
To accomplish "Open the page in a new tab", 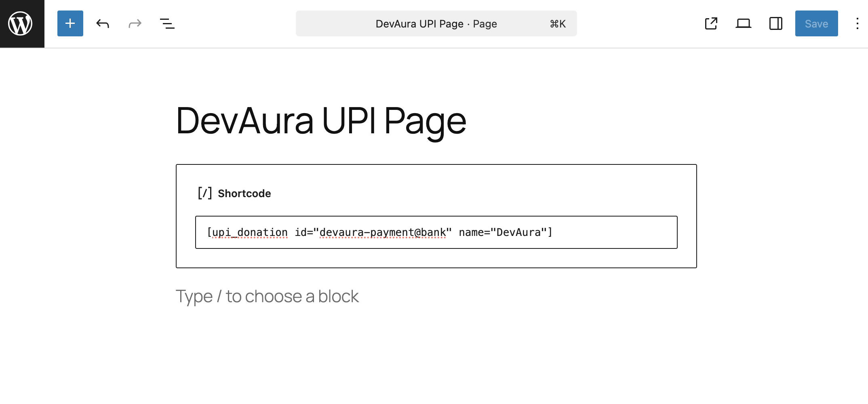I will [x=711, y=23].
